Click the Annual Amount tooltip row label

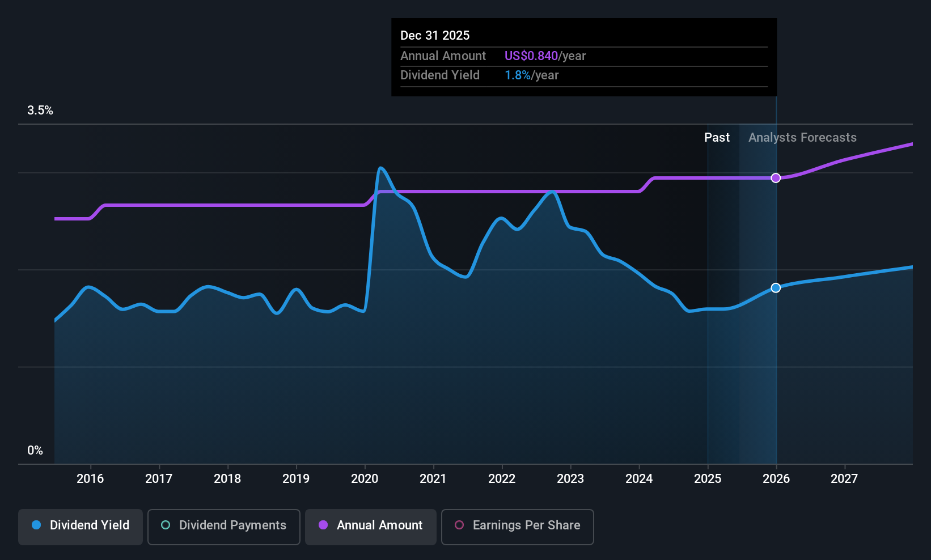[443, 56]
